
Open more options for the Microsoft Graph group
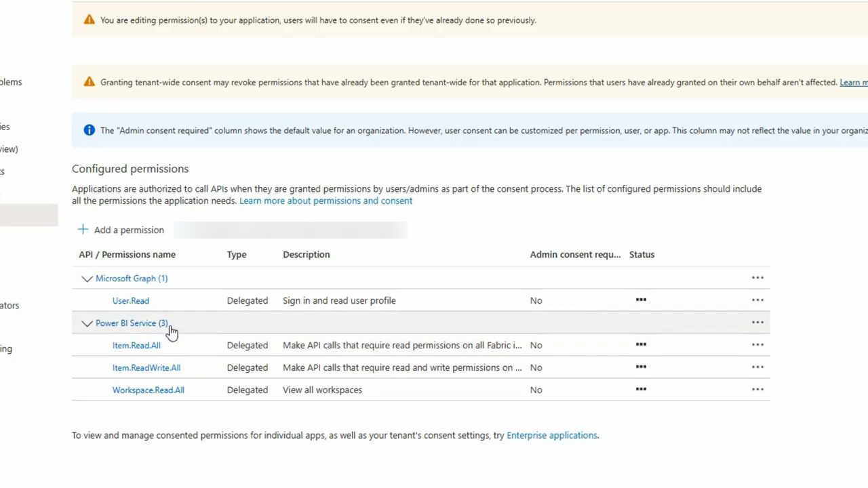[757, 278]
